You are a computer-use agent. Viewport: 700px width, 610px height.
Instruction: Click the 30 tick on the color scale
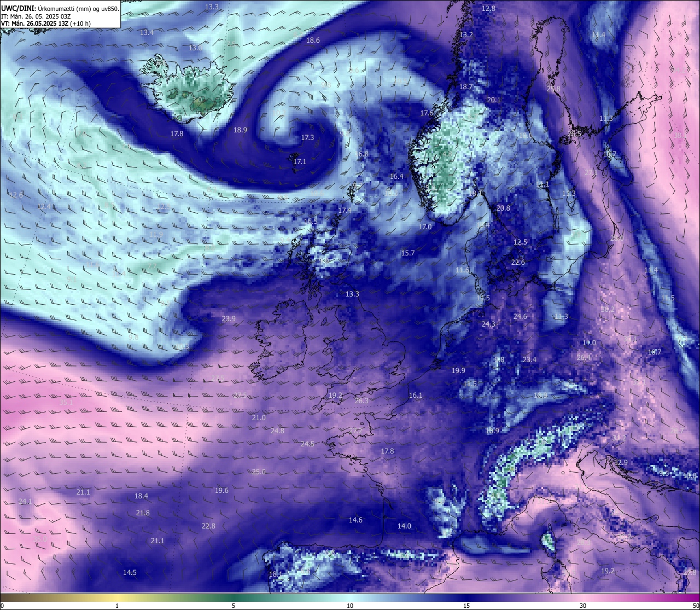(x=583, y=606)
